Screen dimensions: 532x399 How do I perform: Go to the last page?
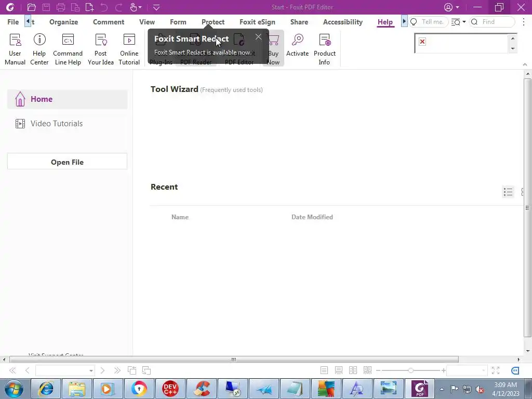(117, 370)
